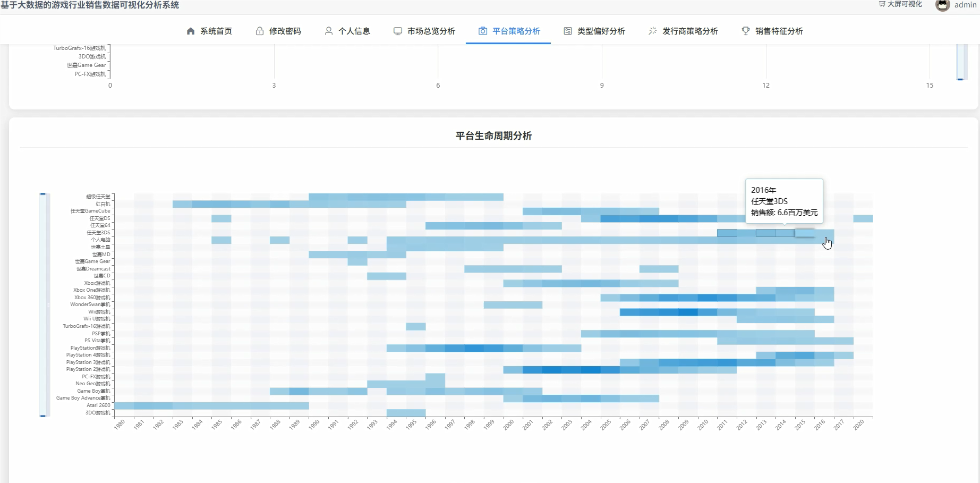Click the monitor icon for 市场总览分析
Screen dimensions: 980x483
click(398, 31)
